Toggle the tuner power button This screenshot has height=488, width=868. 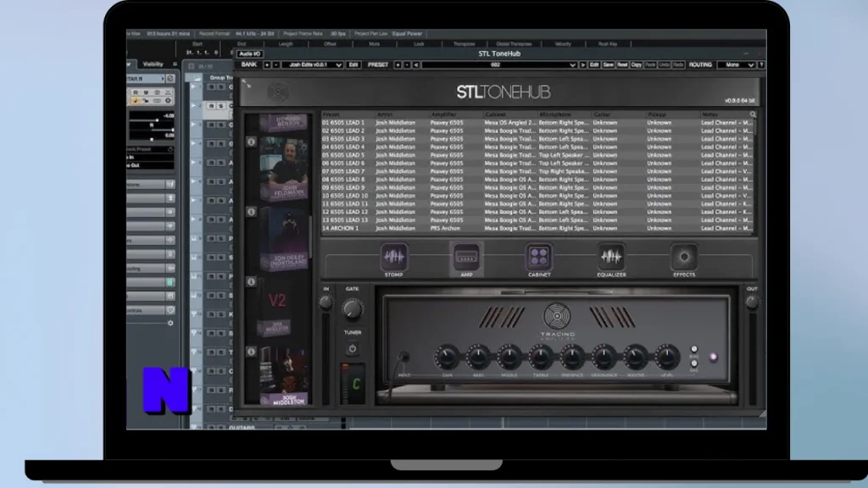click(x=352, y=349)
